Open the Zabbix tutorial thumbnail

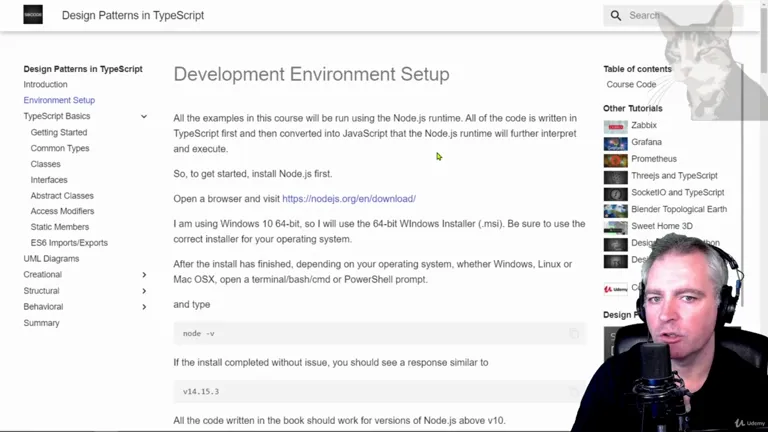point(615,127)
